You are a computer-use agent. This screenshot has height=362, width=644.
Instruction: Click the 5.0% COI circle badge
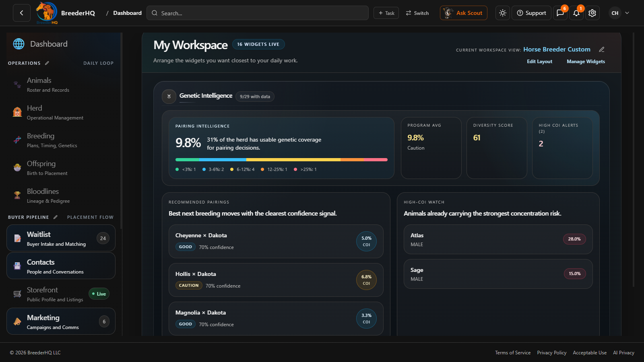coord(366,241)
